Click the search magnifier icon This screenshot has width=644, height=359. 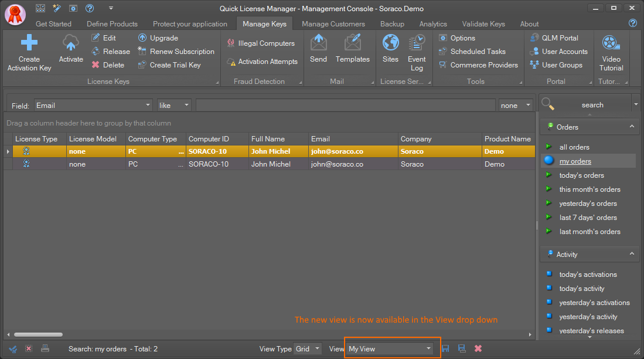click(548, 104)
